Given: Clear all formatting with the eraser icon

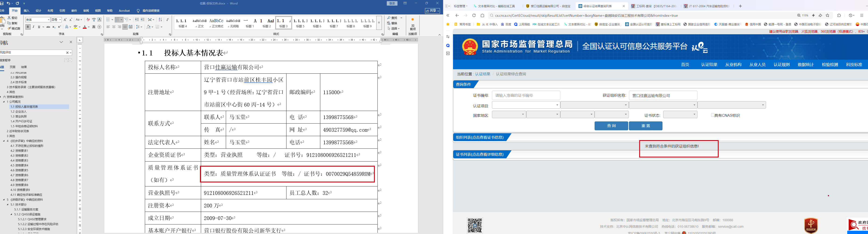Looking at the screenshot, I should pos(88,20).
